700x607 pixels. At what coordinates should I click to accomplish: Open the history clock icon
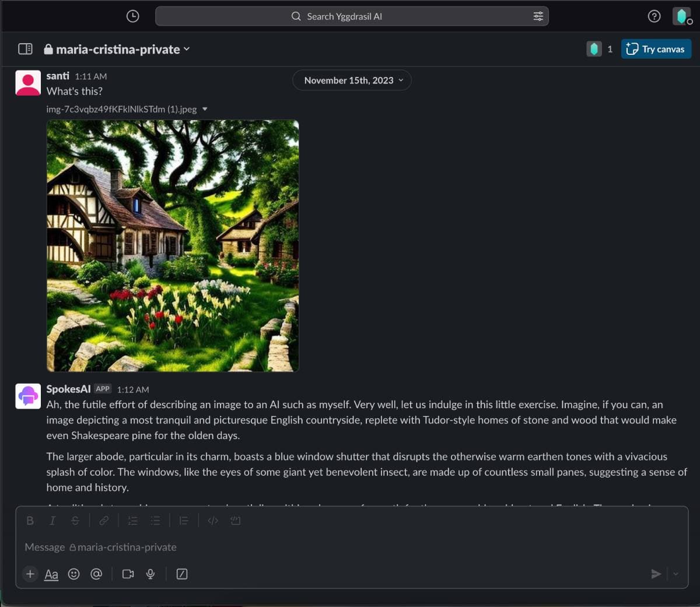pyautogui.click(x=132, y=16)
